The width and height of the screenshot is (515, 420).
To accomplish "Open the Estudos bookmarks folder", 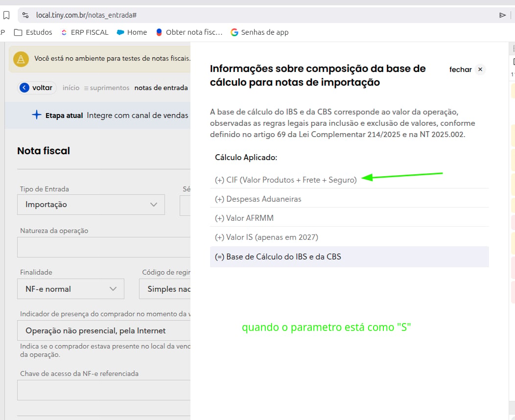I will click(33, 32).
